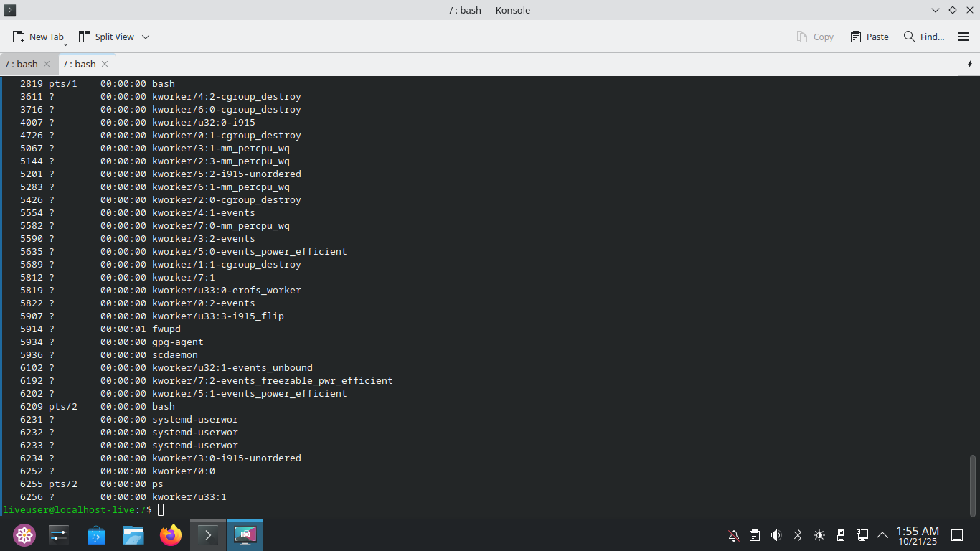Open screen brightness tray icon
Screen dimensions: 980x551
[819, 535]
